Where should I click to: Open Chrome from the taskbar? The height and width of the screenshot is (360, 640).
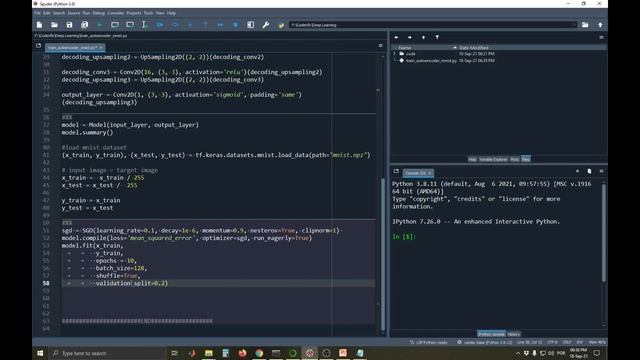pos(259,353)
